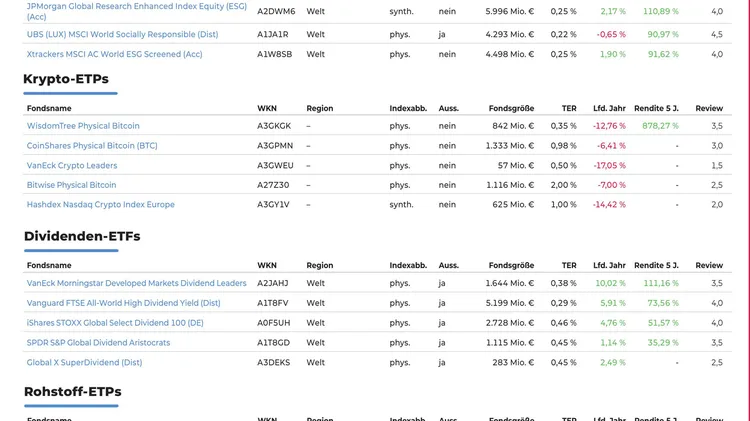Image resolution: width=750 pixels, height=421 pixels.
Task: Click TER header in Krypto-ETPs table
Action: 569,108
